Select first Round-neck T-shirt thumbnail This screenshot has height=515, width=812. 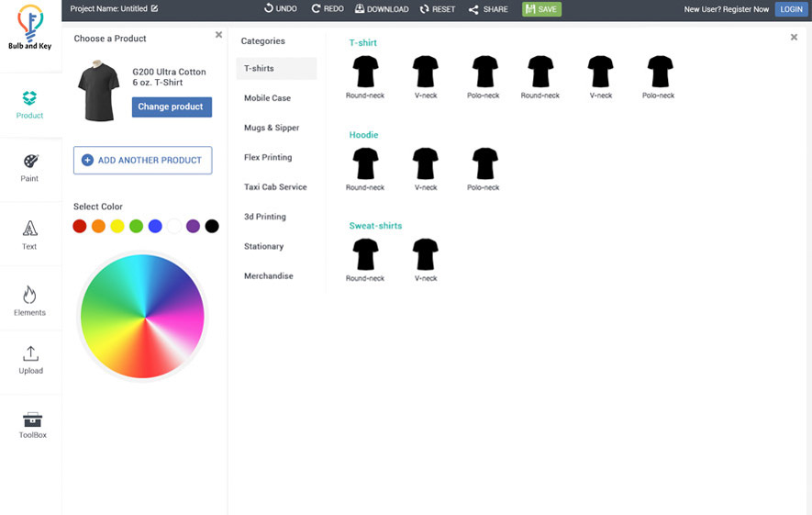tap(365, 73)
